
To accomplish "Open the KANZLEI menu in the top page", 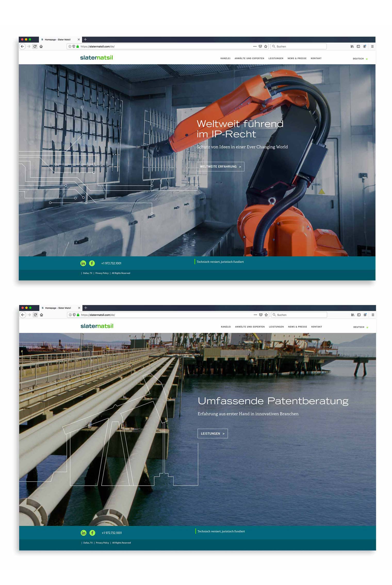I will pos(225,58).
